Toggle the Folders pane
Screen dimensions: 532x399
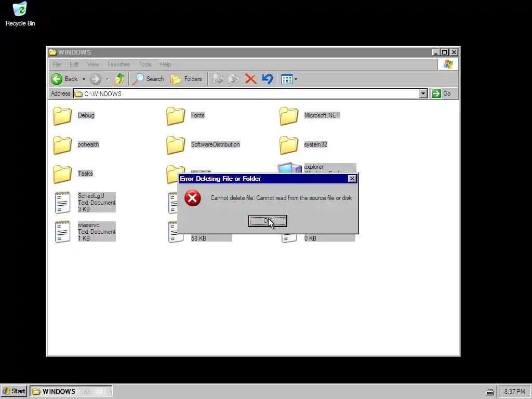tap(187, 79)
